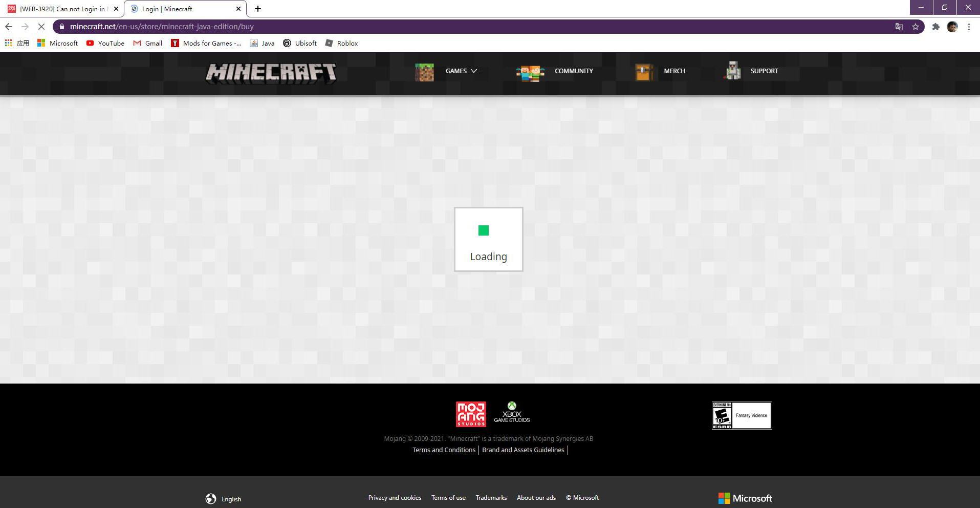Click the globe language icon

(211, 499)
